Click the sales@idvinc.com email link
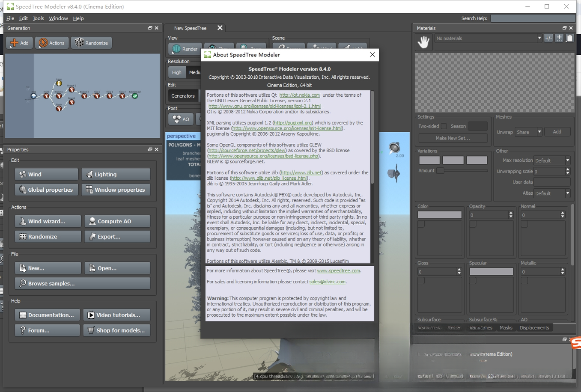Image resolution: width=581 pixels, height=392 pixels. pos(327,282)
